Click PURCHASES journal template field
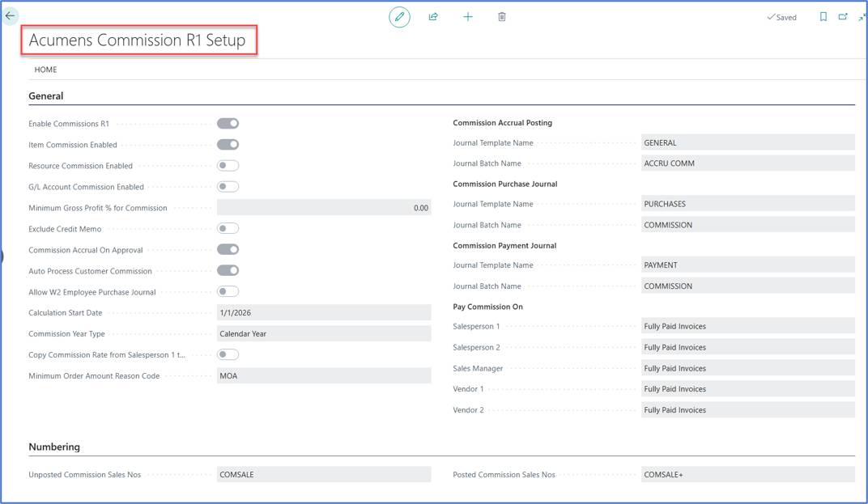Viewport: 868px width, 504px height. [x=748, y=204]
